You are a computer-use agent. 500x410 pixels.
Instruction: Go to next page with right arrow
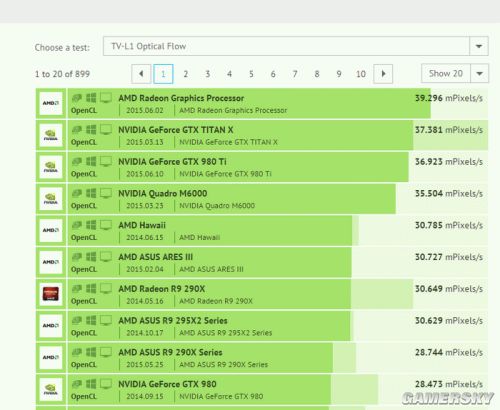383,74
